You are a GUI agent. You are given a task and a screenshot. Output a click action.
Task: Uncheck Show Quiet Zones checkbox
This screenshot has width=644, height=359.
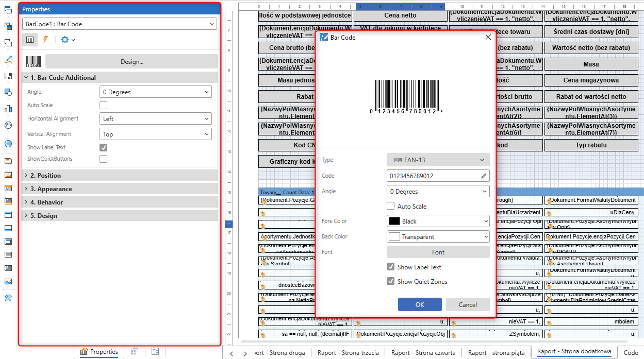pyautogui.click(x=391, y=281)
